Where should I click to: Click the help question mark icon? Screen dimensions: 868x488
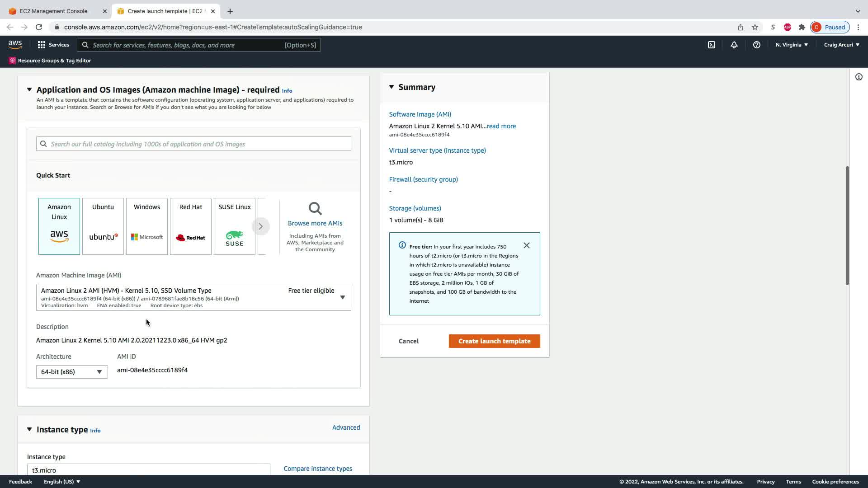pos(756,45)
